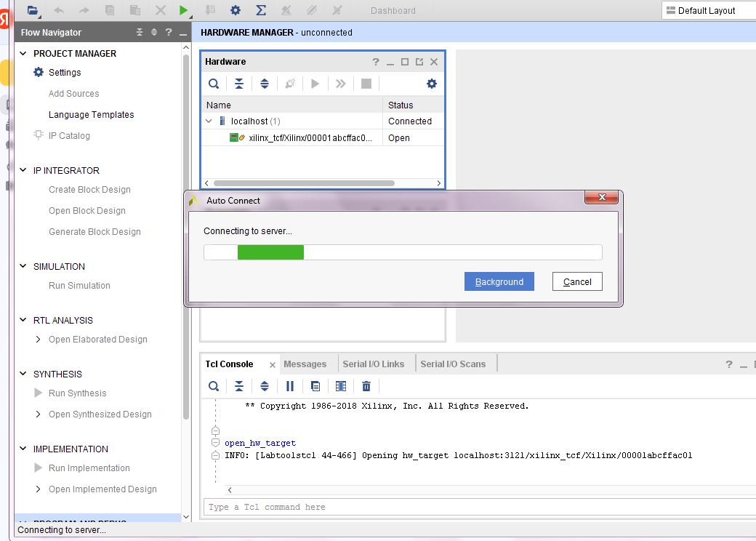The height and width of the screenshot is (541, 756).
Task: Click the green Run play button
Action: [183, 10]
